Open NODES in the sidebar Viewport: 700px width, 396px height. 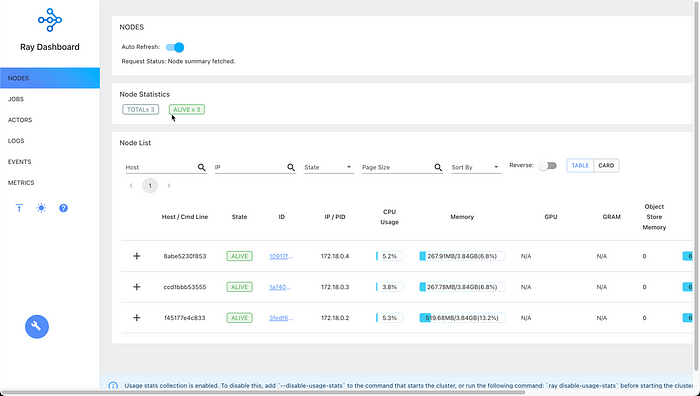coord(50,78)
